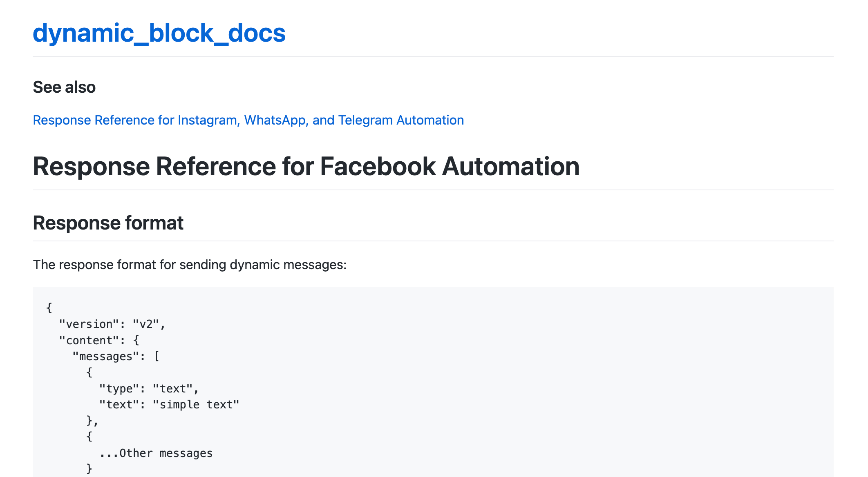Click the "See also" heading
The image size is (868, 477).
pyautogui.click(x=64, y=87)
